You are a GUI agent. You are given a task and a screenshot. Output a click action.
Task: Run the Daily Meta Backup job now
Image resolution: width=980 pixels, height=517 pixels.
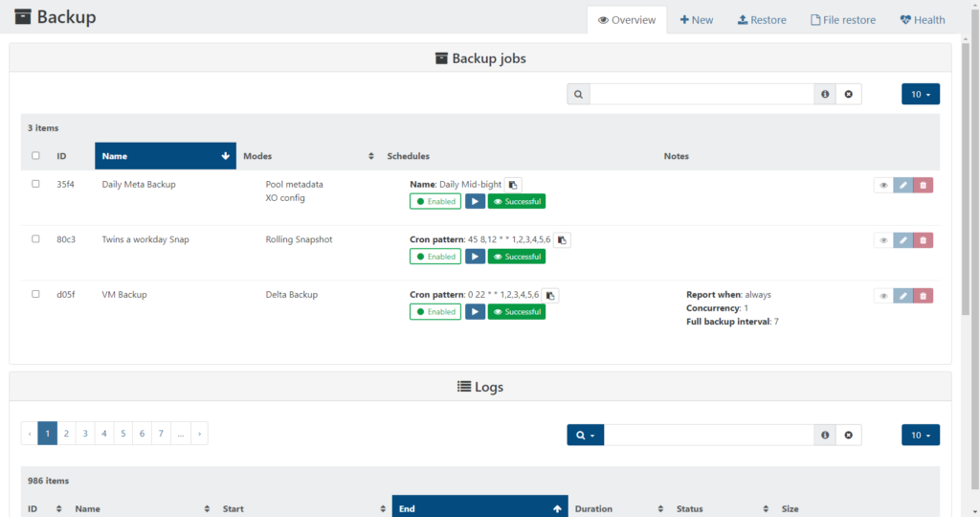(x=475, y=201)
